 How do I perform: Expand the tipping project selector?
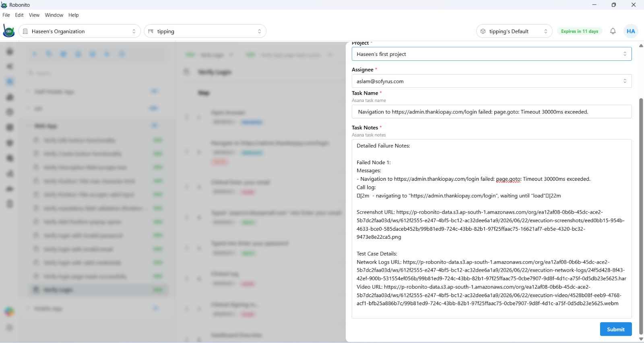tap(205, 31)
